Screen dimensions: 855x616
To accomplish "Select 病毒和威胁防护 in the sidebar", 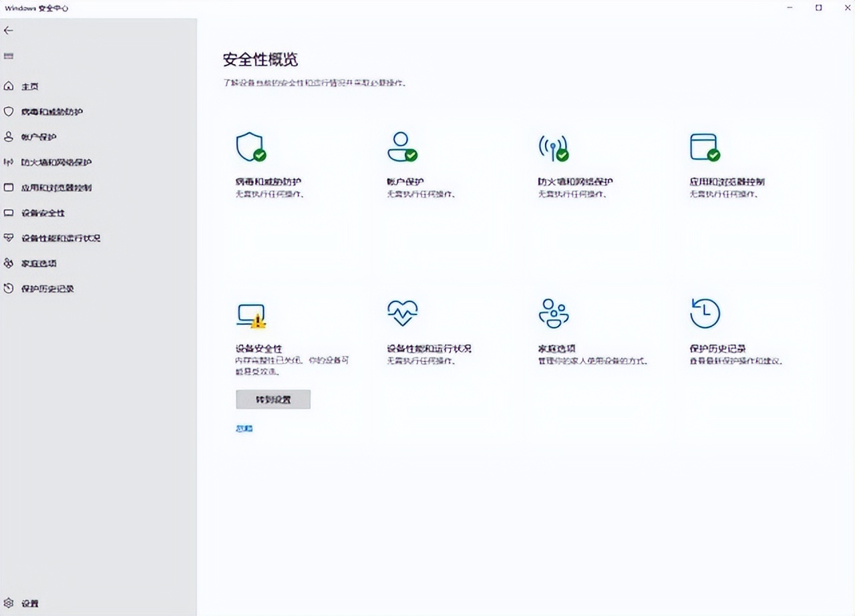I will pos(98,112).
